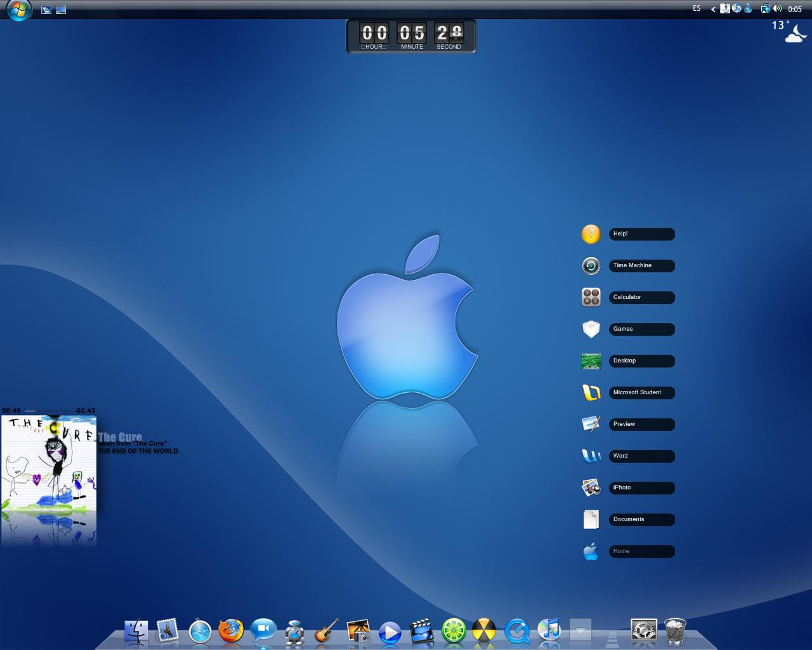The width and height of the screenshot is (812, 650).
Task: Click the 13° weather widget
Action: 790,32
